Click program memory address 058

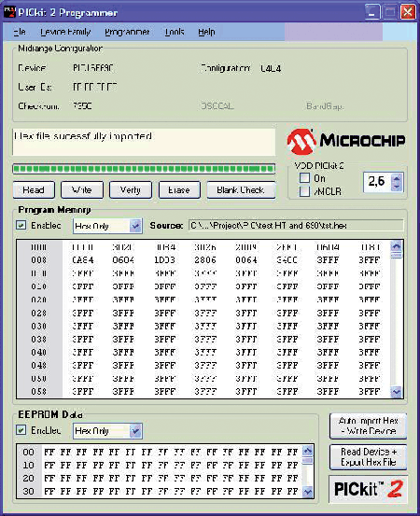coord(39,391)
